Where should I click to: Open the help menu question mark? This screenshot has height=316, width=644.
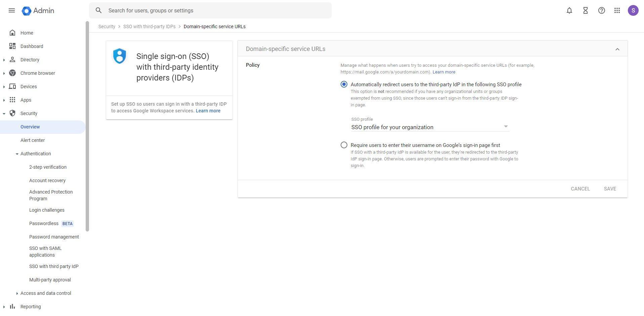[x=601, y=10]
